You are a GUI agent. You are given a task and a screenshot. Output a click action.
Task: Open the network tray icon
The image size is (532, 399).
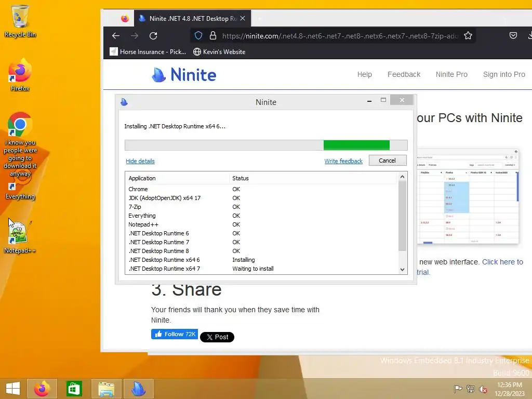click(x=471, y=389)
